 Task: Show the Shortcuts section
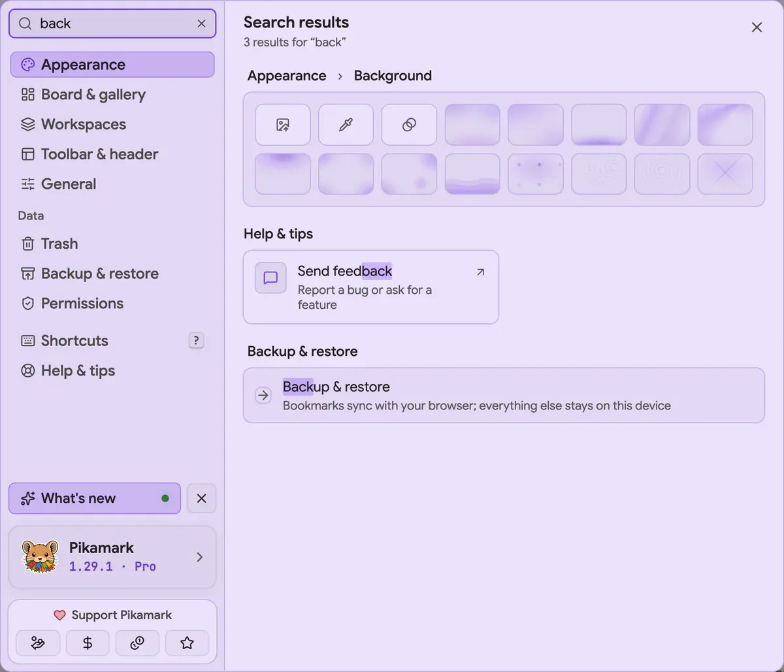click(112, 340)
